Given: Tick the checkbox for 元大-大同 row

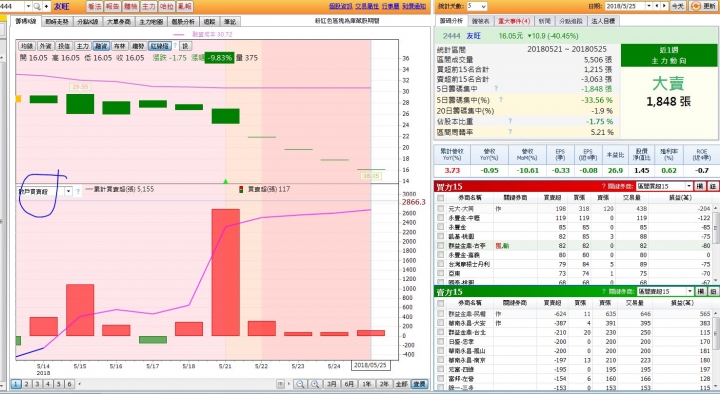Looking at the screenshot, I should 441,209.
